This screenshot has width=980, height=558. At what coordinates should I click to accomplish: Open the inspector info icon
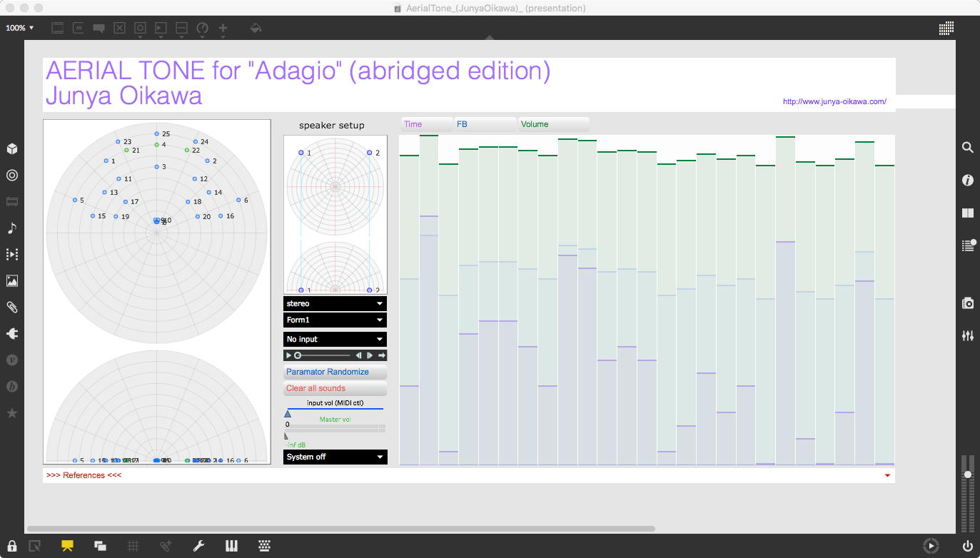click(x=968, y=180)
